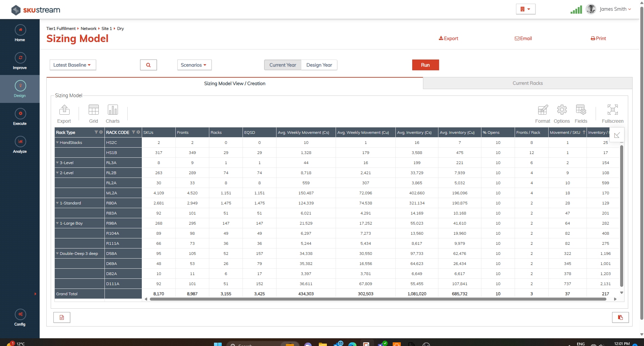
Task: Open the Improve section in sidebar
Action: [x=20, y=61]
